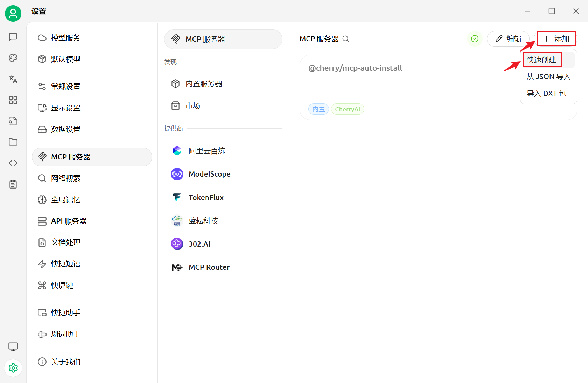Open 数据设置 data settings
Screen dimensions: 588x383
(x=92, y=129)
